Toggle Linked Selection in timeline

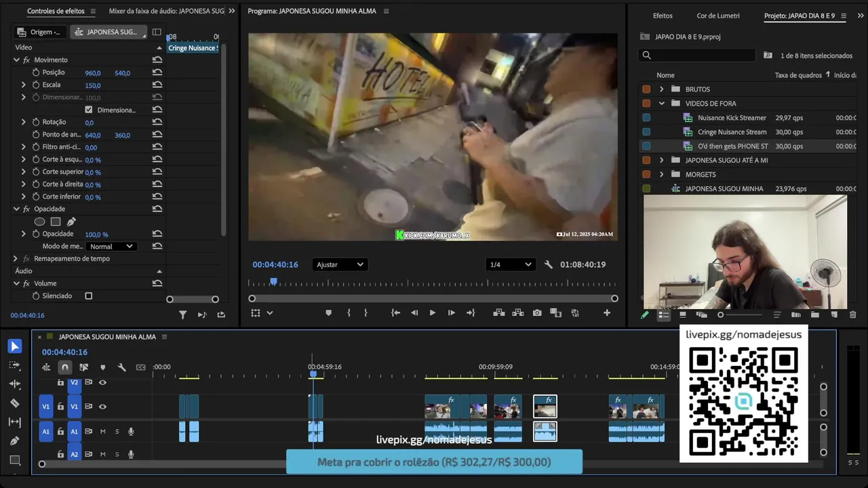coord(84,367)
